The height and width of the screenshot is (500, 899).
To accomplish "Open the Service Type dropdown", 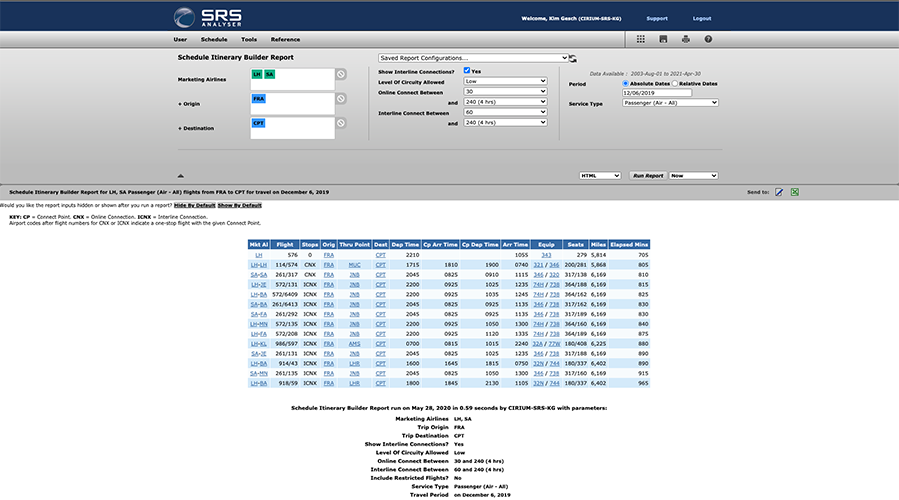I will tap(670, 103).
